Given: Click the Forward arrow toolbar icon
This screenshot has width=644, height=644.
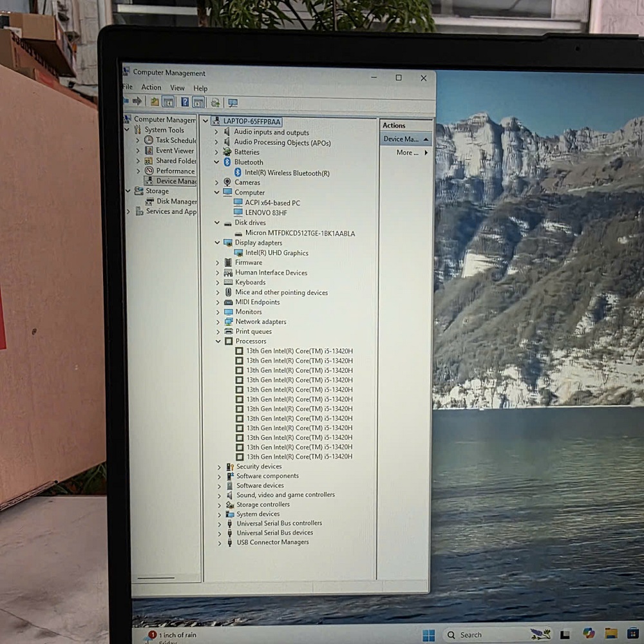Looking at the screenshot, I should pos(137,101).
